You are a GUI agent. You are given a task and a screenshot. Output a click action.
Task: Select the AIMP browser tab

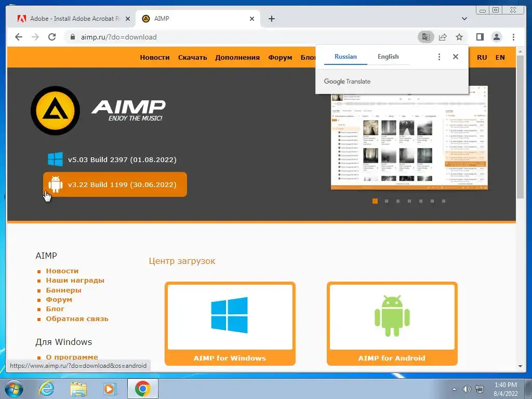198,19
